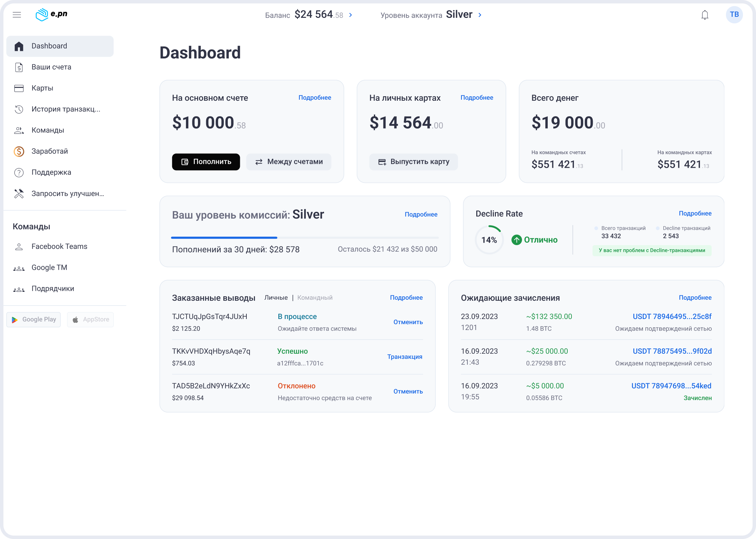Click Выпустить карту

click(x=413, y=162)
